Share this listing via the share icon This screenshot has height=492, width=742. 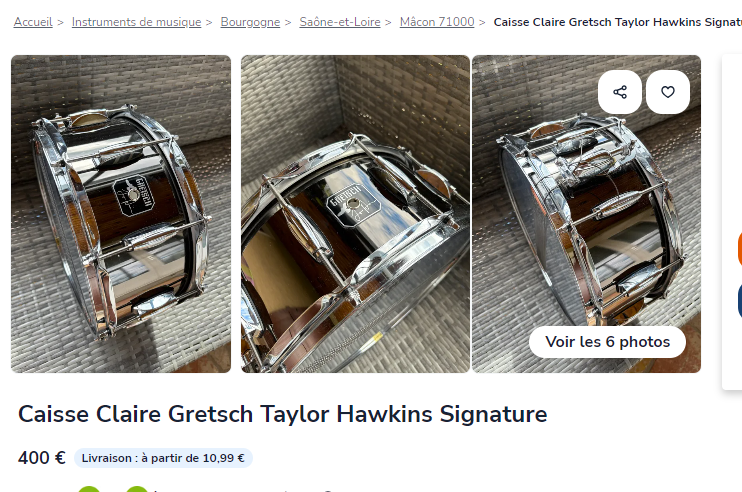click(619, 92)
